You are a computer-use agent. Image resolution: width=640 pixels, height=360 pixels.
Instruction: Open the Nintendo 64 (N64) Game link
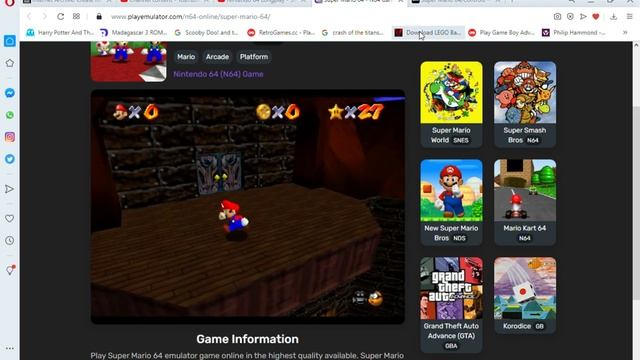(218, 74)
